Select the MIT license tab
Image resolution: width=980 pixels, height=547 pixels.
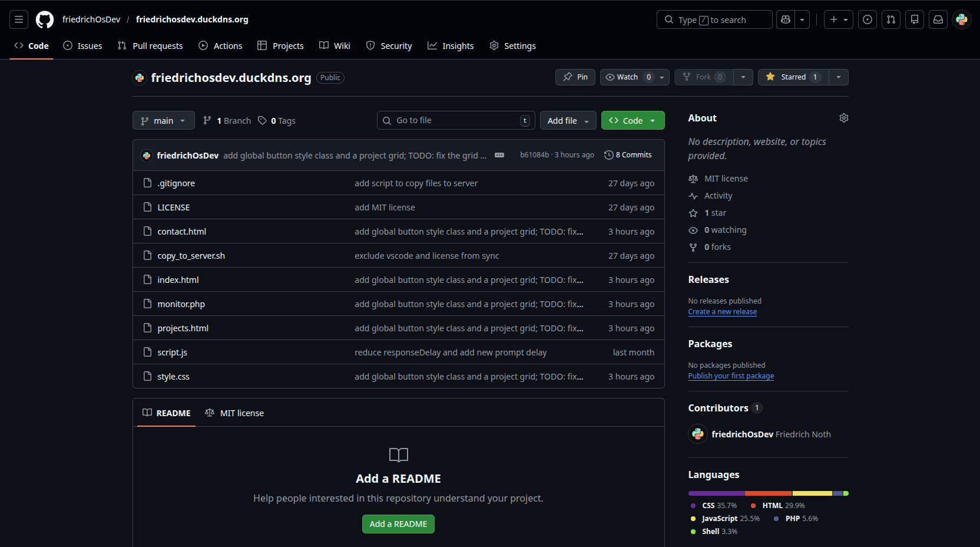coord(234,413)
